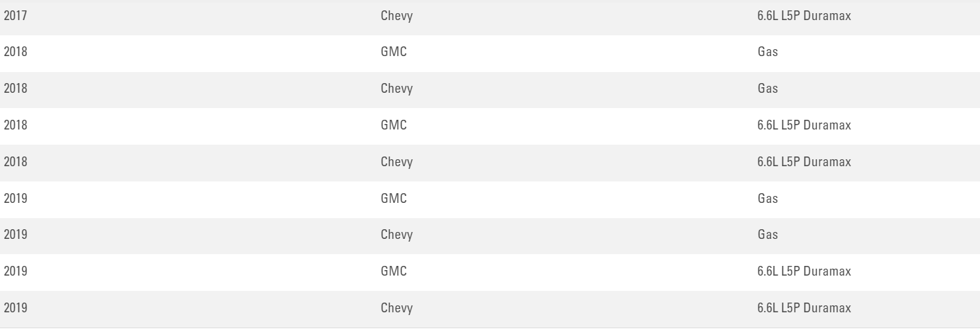The height and width of the screenshot is (331, 980).
Task: Click the year in the 2019 GMC Gas row
Action: click(x=15, y=199)
